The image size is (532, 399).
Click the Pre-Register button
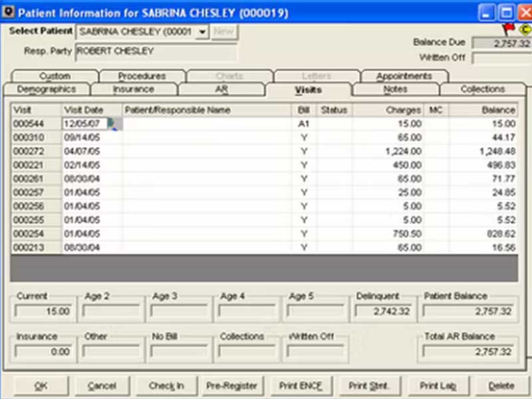click(x=231, y=386)
